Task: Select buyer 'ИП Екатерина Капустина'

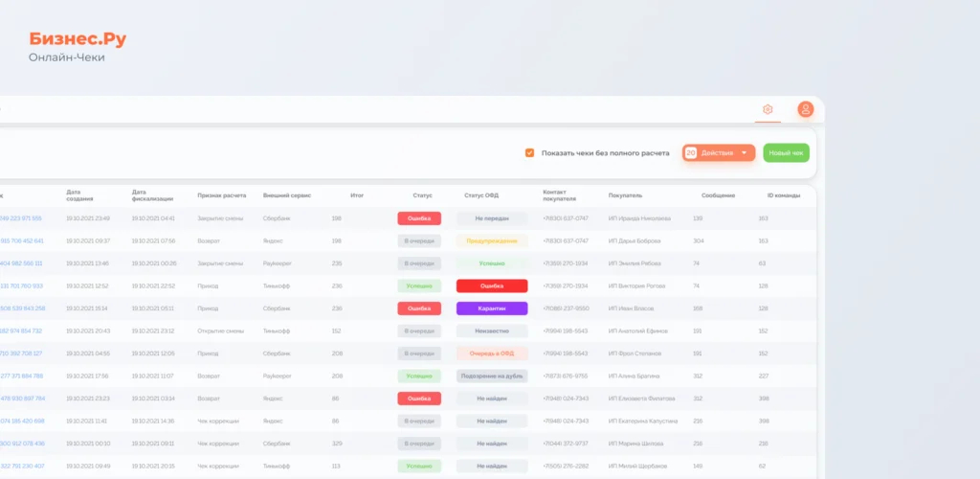Action: coord(643,421)
